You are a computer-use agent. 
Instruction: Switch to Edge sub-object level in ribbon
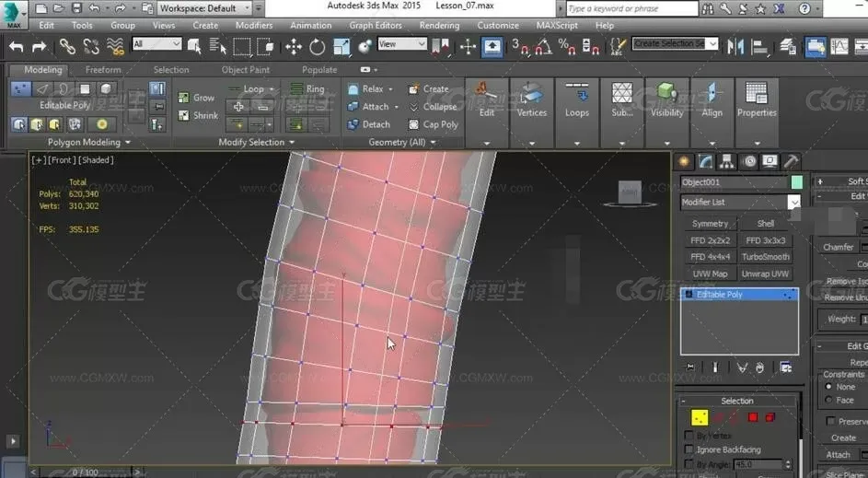pos(42,88)
